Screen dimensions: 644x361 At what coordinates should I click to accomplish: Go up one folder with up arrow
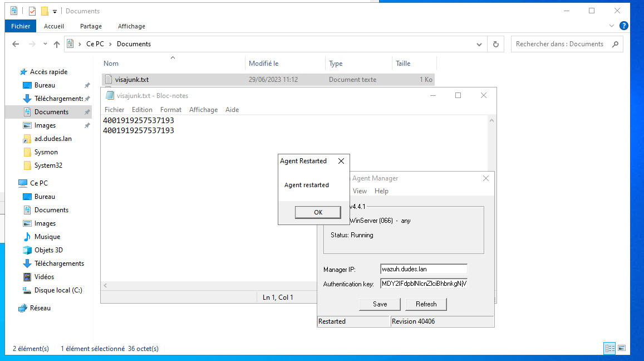[x=56, y=44]
